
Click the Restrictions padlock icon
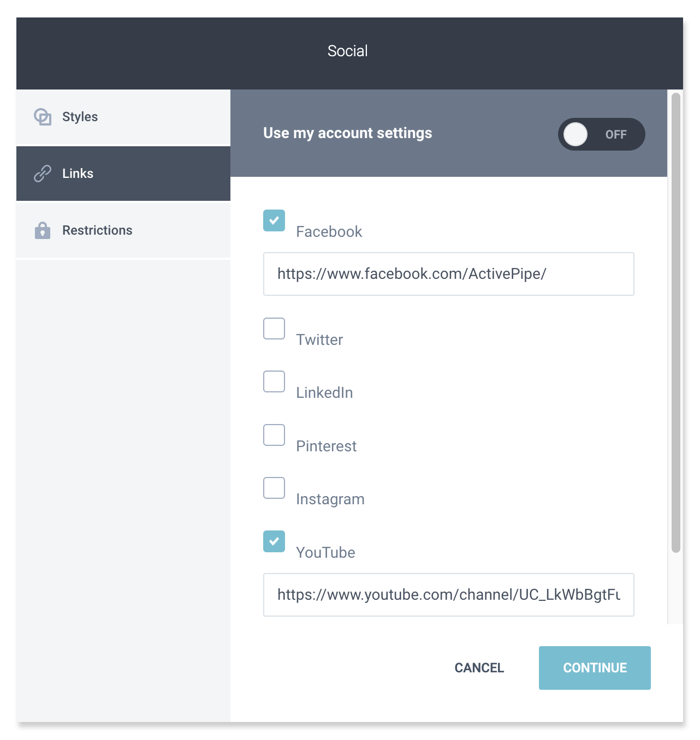[43, 230]
